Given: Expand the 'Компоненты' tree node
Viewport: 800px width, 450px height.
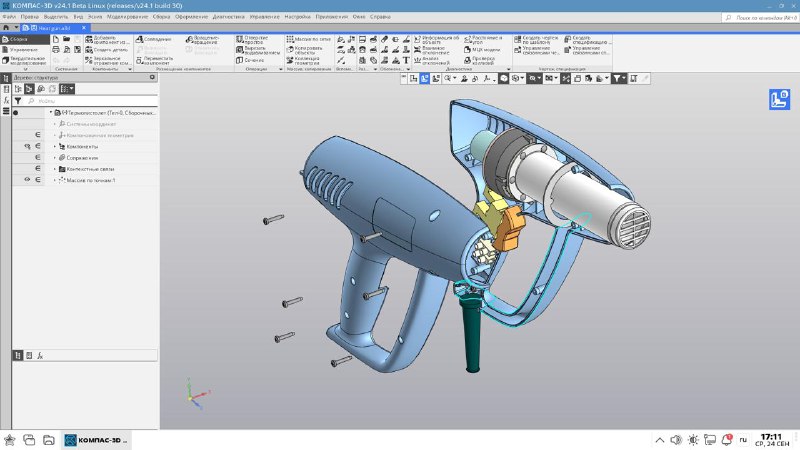Looking at the screenshot, I should [53, 146].
